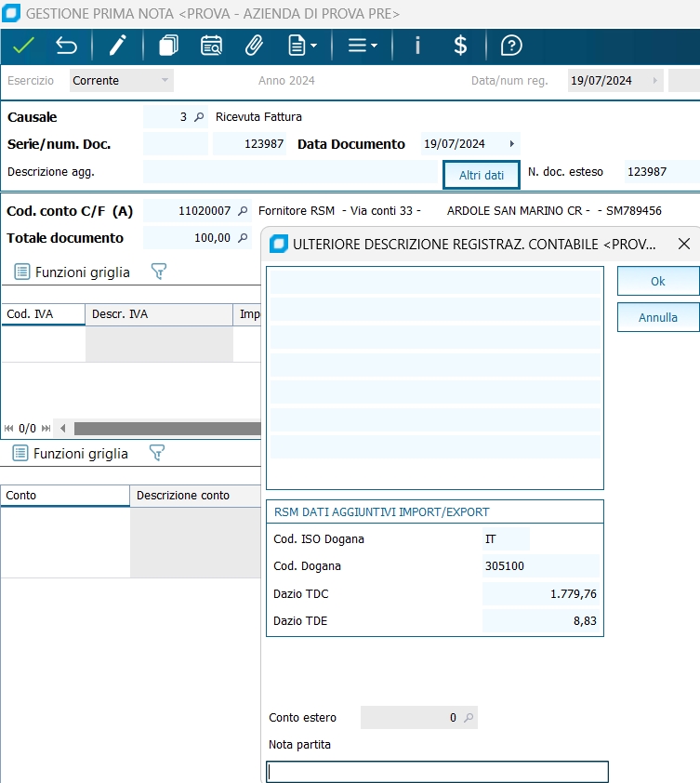Click the Nota partita text field
This screenshot has width=700, height=783.
437,772
